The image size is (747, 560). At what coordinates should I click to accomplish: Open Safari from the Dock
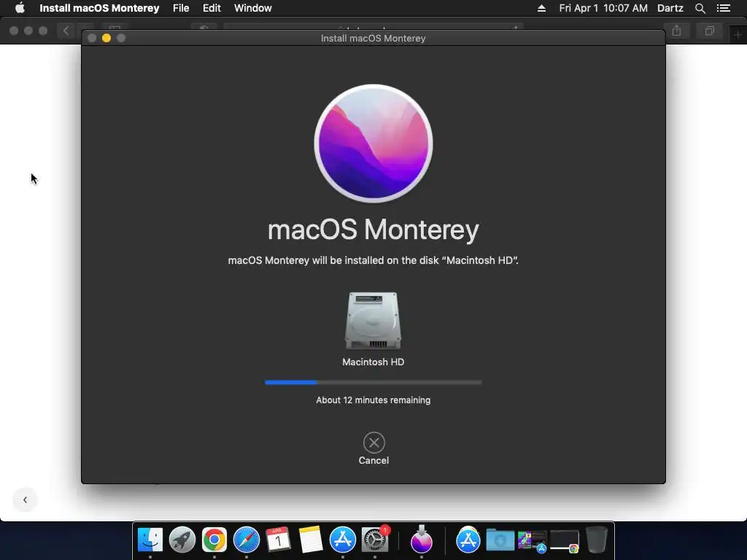[247, 540]
